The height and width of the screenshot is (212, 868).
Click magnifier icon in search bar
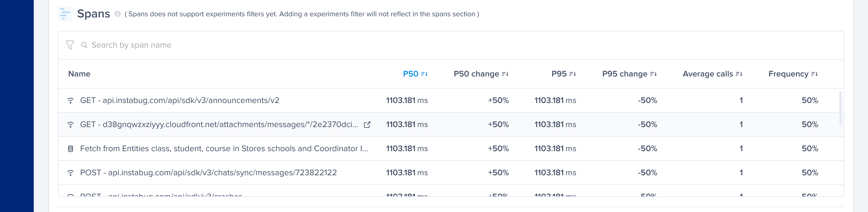click(x=84, y=45)
